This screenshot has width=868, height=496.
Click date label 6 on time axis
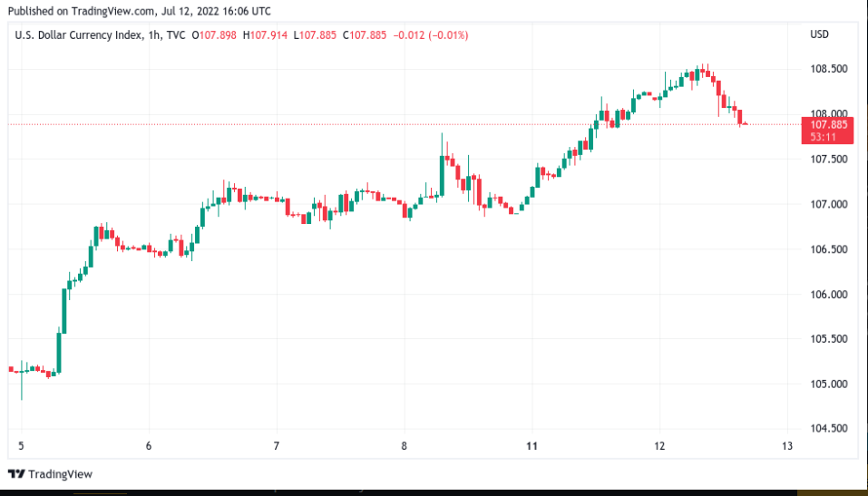(x=149, y=446)
